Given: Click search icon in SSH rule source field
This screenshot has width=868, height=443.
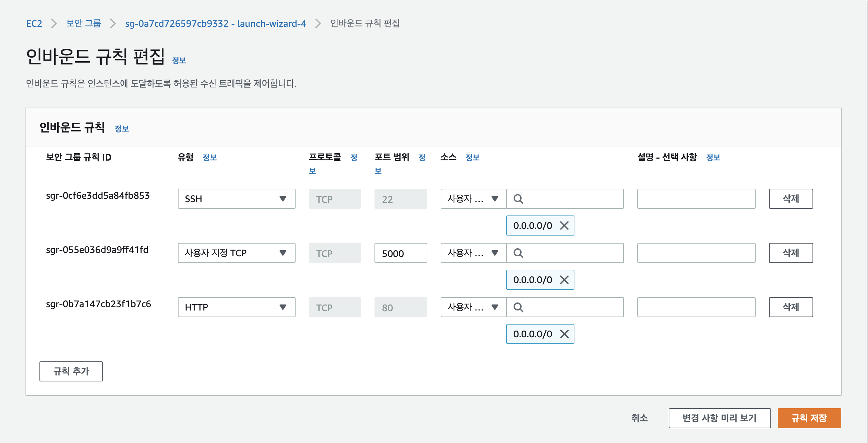Looking at the screenshot, I should click(x=518, y=199).
